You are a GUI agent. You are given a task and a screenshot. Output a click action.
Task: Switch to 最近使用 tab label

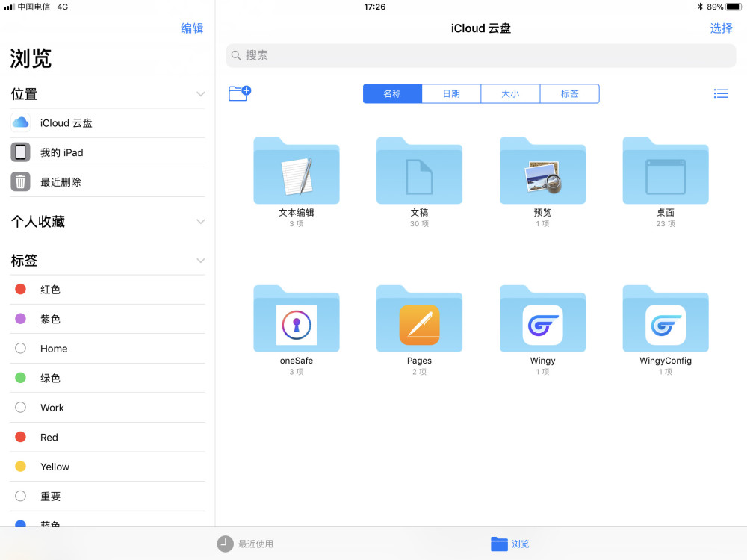point(255,544)
